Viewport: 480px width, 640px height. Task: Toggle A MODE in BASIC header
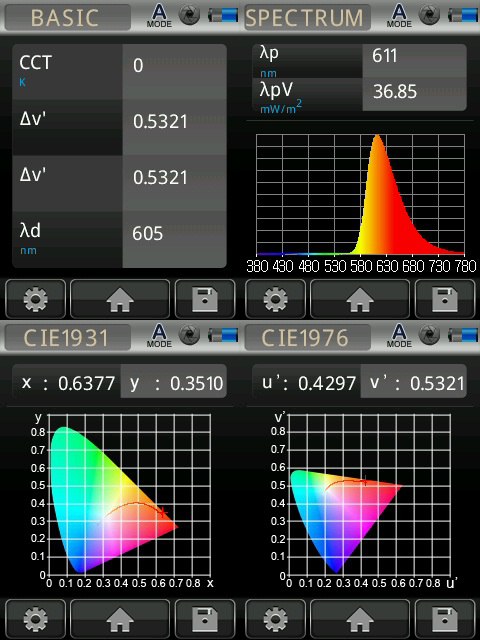(x=159, y=16)
